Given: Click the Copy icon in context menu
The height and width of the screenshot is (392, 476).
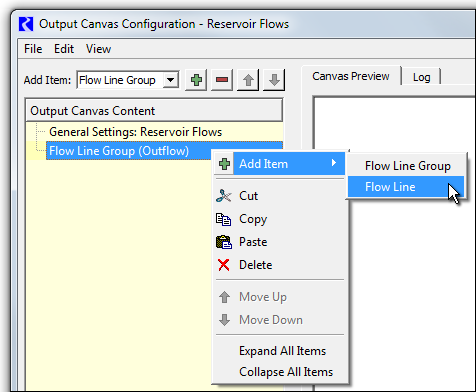Looking at the screenshot, I should (224, 219).
